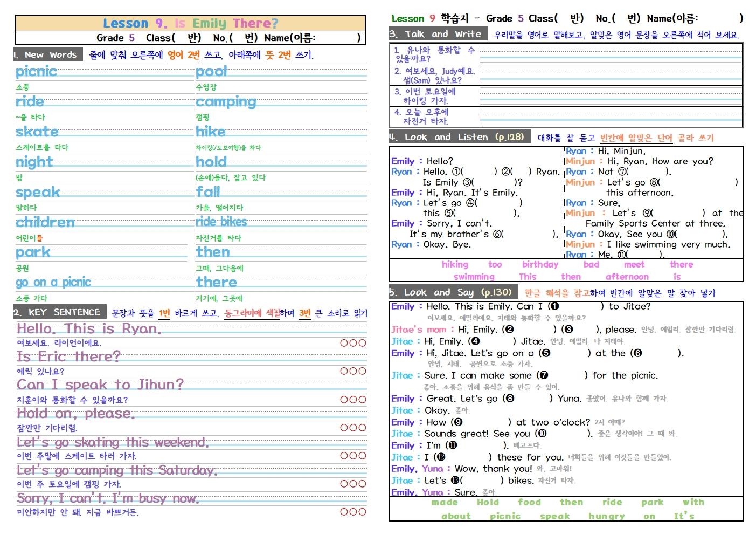Click the writing lines beside '4. 오늘 오후에 자전거 타자.'
This screenshot has height=535, width=756.
click(611, 116)
